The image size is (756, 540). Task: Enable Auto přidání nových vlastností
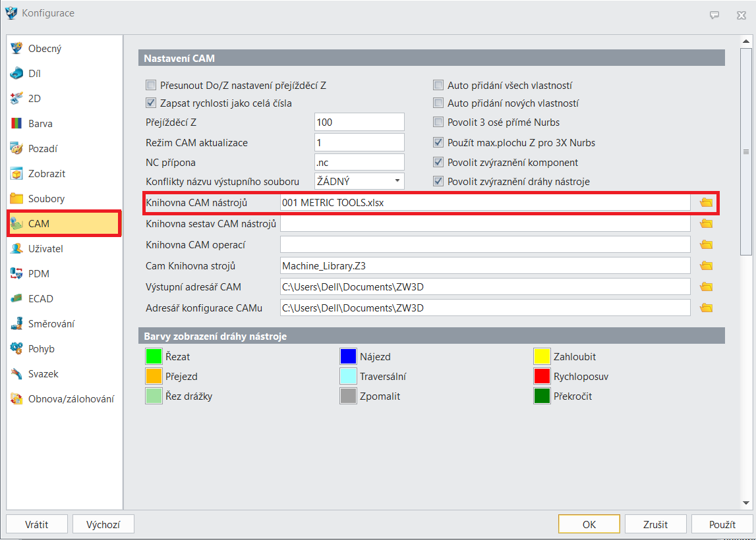pyautogui.click(x=438, y=103)
